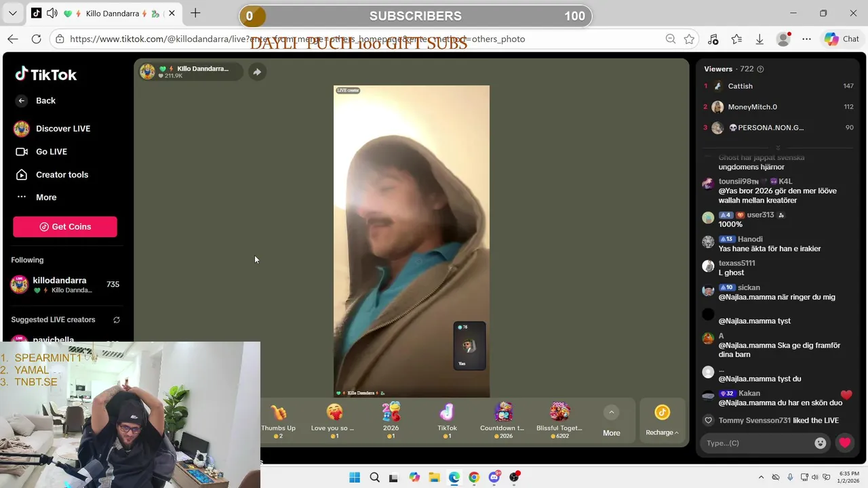Screen dimensions: 868x488
Task: Open Go LIVE in sidebar
Action: 41,152
